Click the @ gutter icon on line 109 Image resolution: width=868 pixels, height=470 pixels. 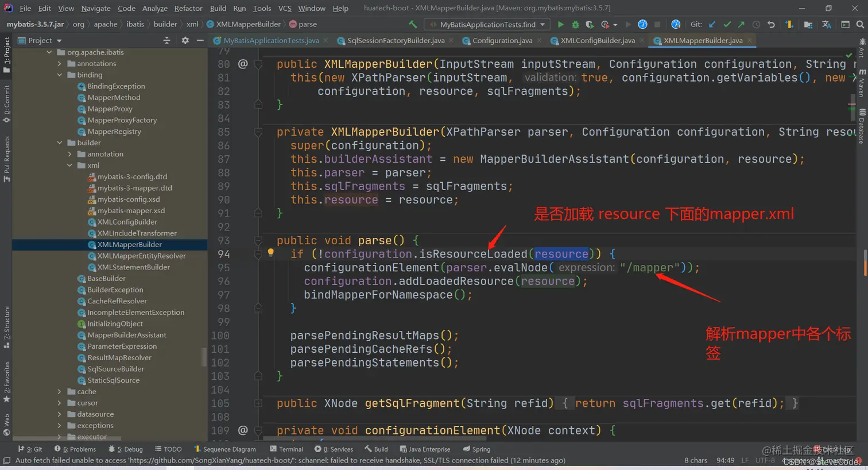[243, 430]
